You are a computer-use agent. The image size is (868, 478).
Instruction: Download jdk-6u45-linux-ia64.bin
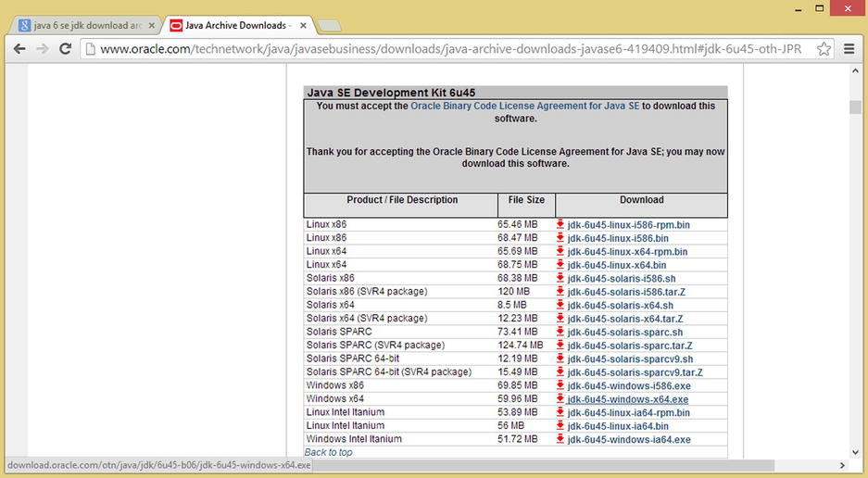[x=618, y=426]
